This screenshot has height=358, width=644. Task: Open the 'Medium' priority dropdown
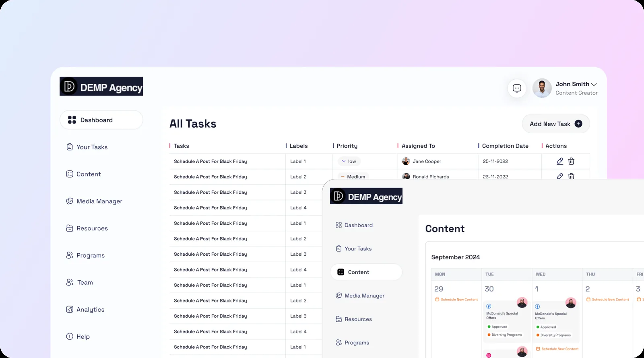point(353,176)
